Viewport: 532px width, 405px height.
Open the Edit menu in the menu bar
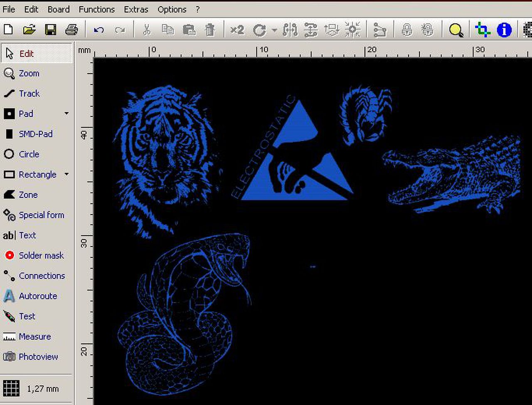(x=31, y=9)
